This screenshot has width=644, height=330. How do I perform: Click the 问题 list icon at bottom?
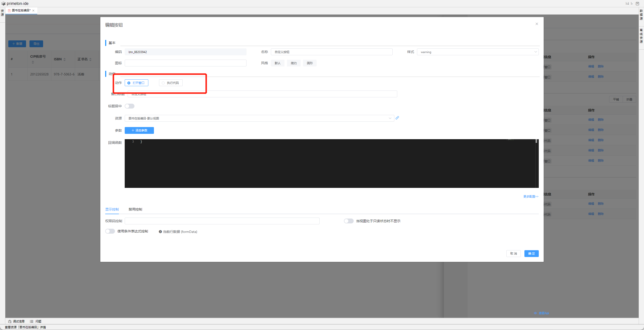pyautogui.click(x=31, y=321)
